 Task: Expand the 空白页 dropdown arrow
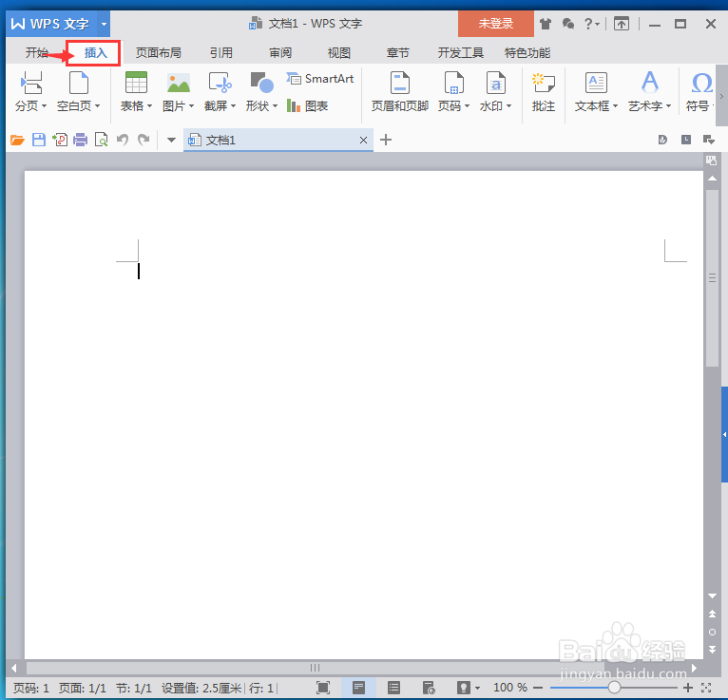point(98,106)
